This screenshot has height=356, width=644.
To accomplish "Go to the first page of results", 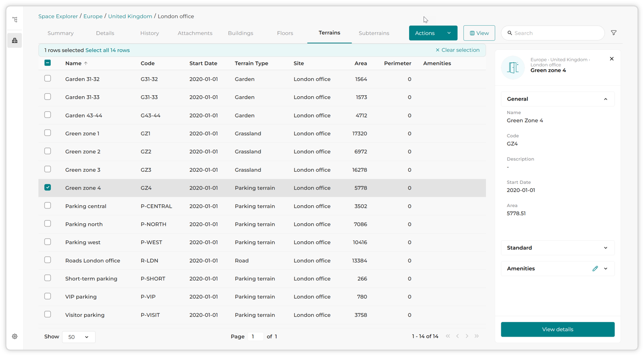I will [448, 336].
